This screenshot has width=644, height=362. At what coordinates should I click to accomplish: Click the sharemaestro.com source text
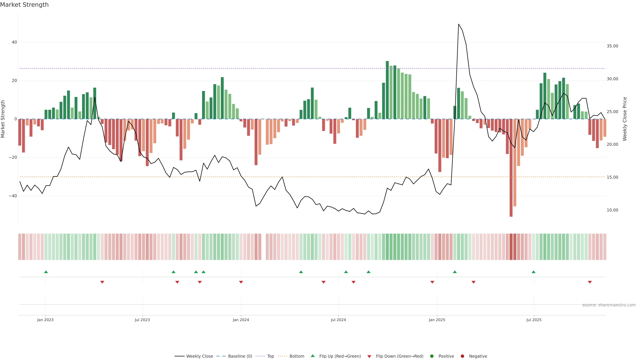pos(609,305)
